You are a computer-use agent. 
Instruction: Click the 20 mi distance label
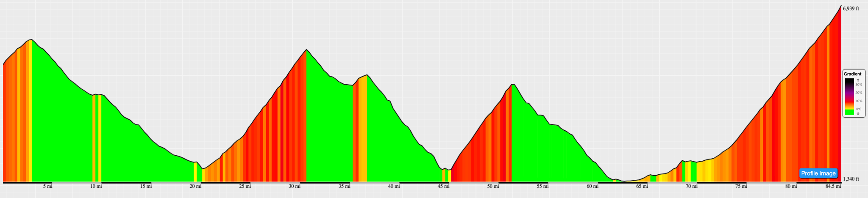(195, 187)
